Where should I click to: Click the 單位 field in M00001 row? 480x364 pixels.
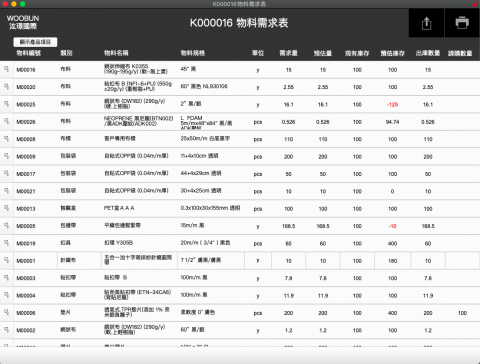258,261
